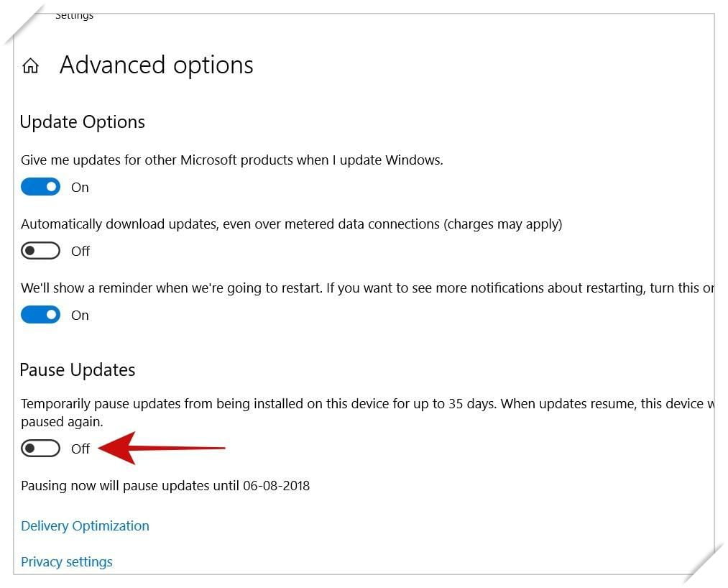The image size is (728, 588).
Task: Click the Advanced options page title
Action: pyautogui.click(x=157, y=65)
